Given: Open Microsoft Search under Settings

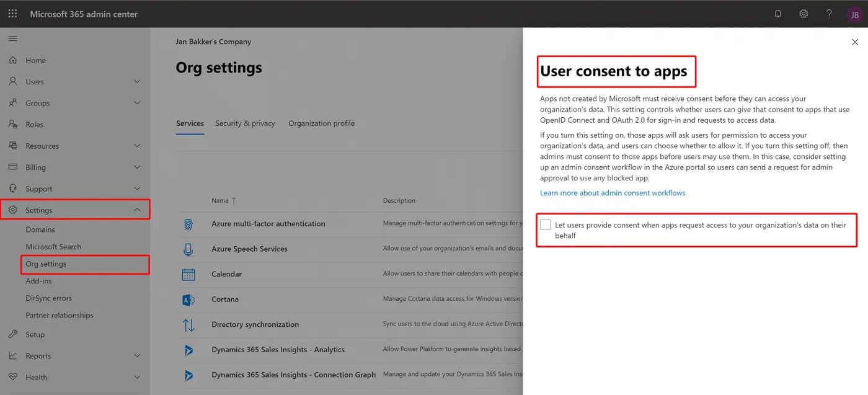Looking at the screenshot, I should pos(53,247).
